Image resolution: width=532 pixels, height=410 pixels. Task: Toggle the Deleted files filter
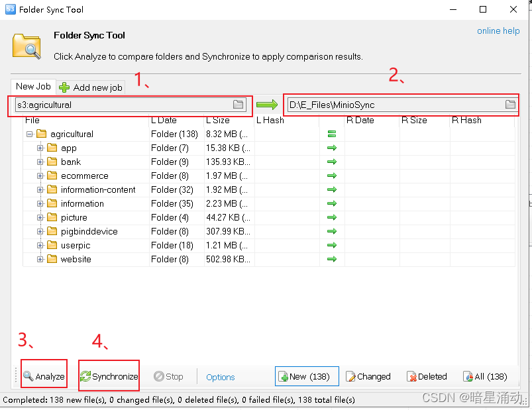tap(427, 376)
